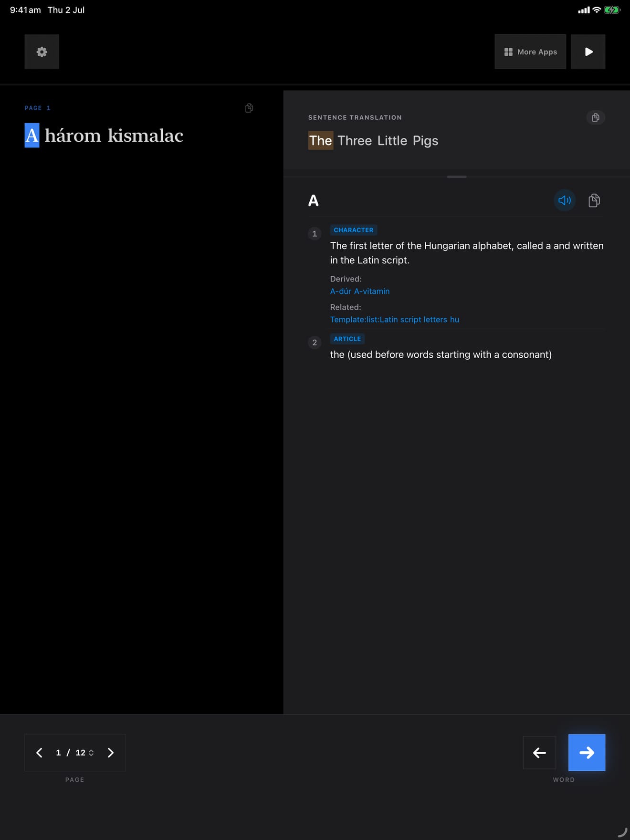Image resolution: width=630 pixels, height=840 pixels.
Task: Tap the Wi-Fi icon in status bar
Action: click(597, 10)
